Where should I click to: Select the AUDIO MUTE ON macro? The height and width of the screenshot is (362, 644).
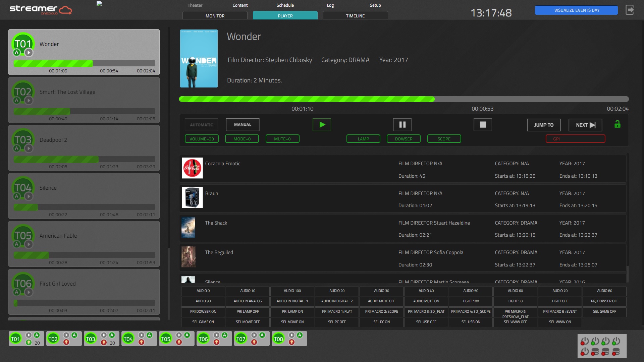tap(426, 301)
